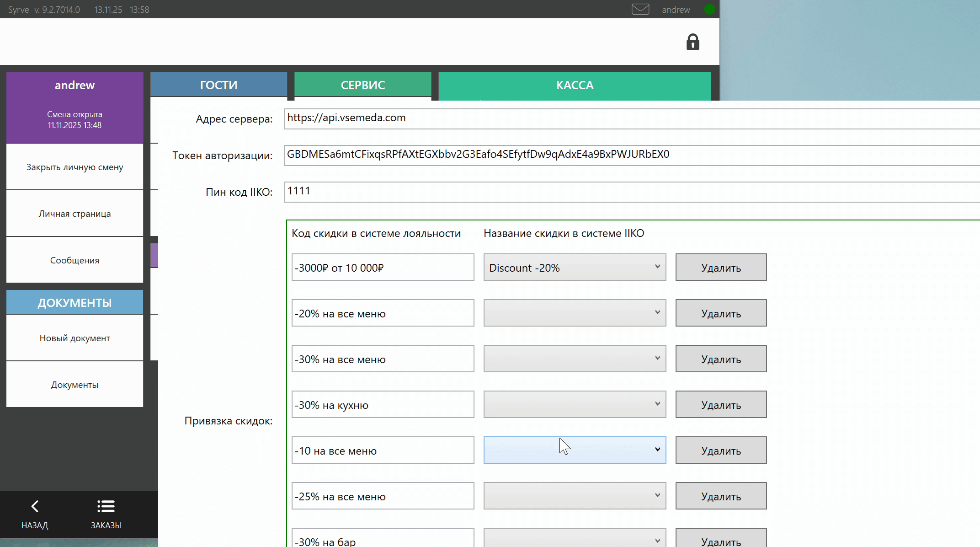The image size is (980, 547).
Task: Click Удалить for -25% на все меню
Action: point(721,496)
